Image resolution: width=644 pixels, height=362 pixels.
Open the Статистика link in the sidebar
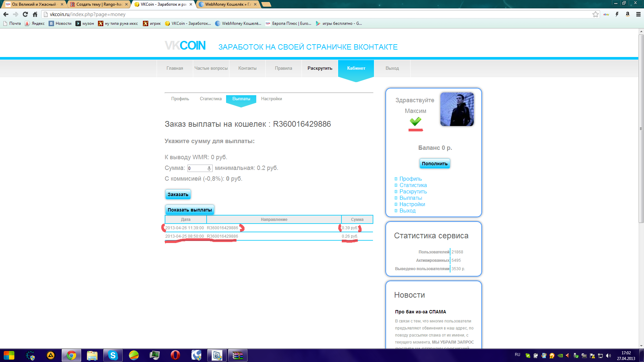(x=413, y=185)
